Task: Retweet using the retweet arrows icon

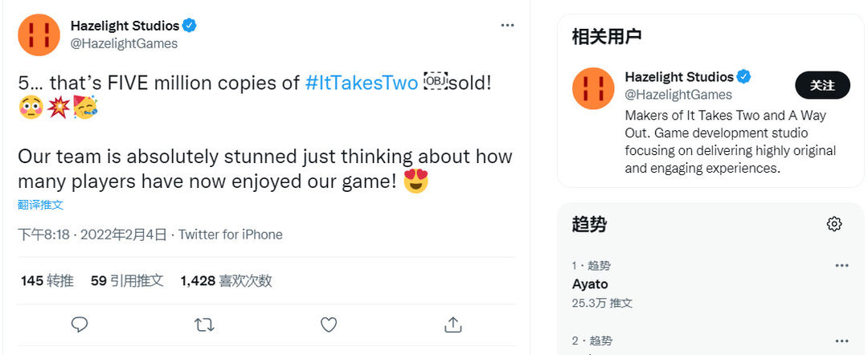Action: [x=204, y=324]
